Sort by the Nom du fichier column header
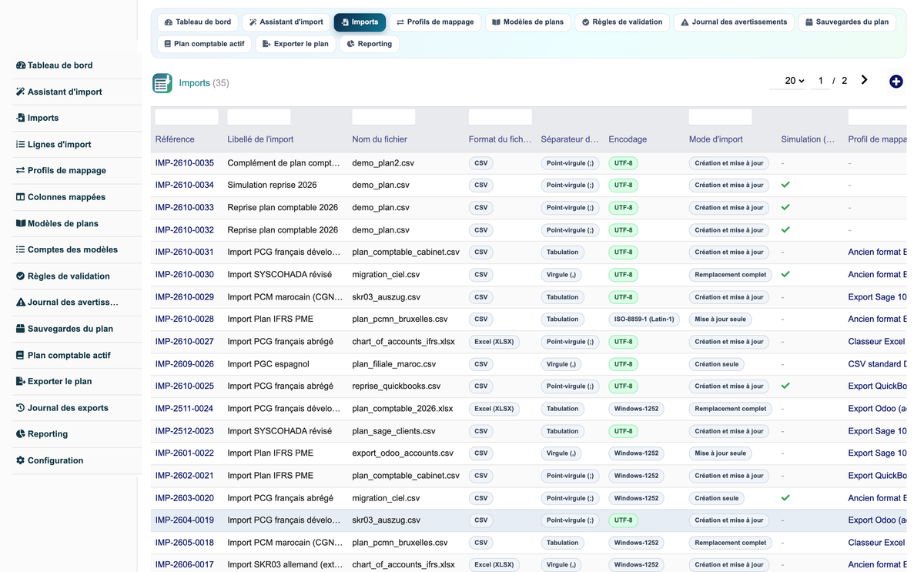The image size is (924, 572). (x=380, y=139)
